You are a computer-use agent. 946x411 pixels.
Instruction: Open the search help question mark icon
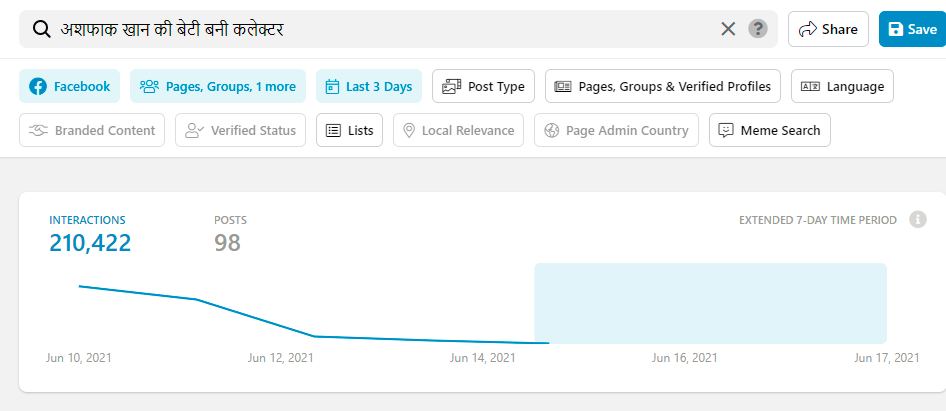tap(758, 29)
